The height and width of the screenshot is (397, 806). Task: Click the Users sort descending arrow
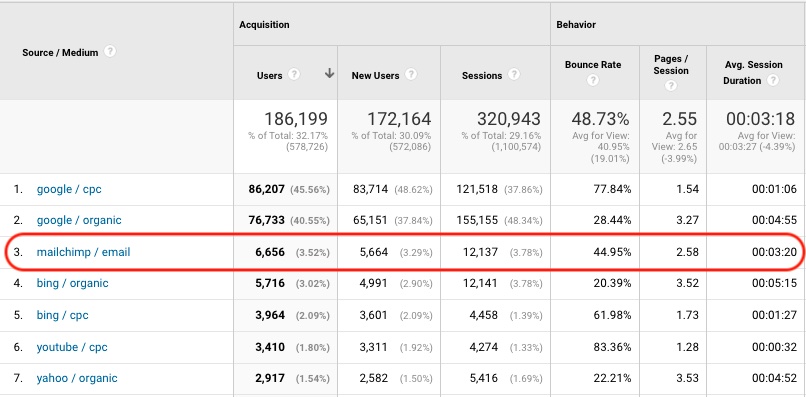pyautogui.click(x=329, y=74)
